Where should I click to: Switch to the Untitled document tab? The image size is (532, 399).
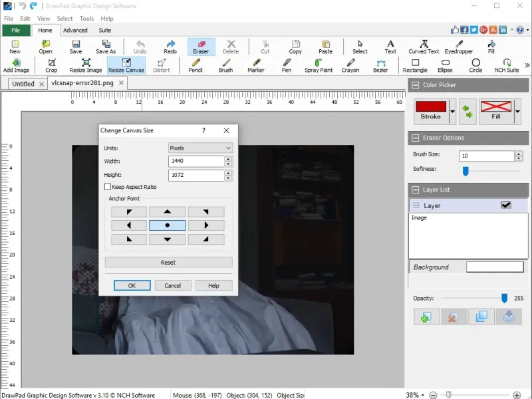click(23, 84)
